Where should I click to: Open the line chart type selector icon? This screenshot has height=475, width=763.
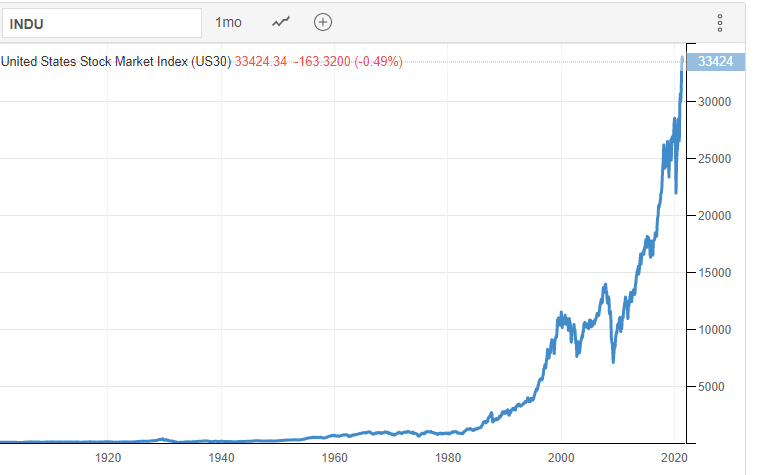pos(281,22)
